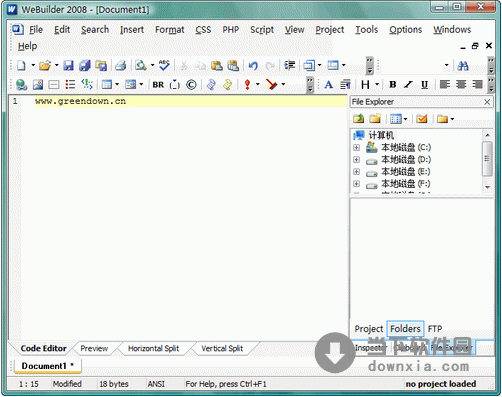Click the Open file folder icon
Screen dimensions: 502x397
45,65
